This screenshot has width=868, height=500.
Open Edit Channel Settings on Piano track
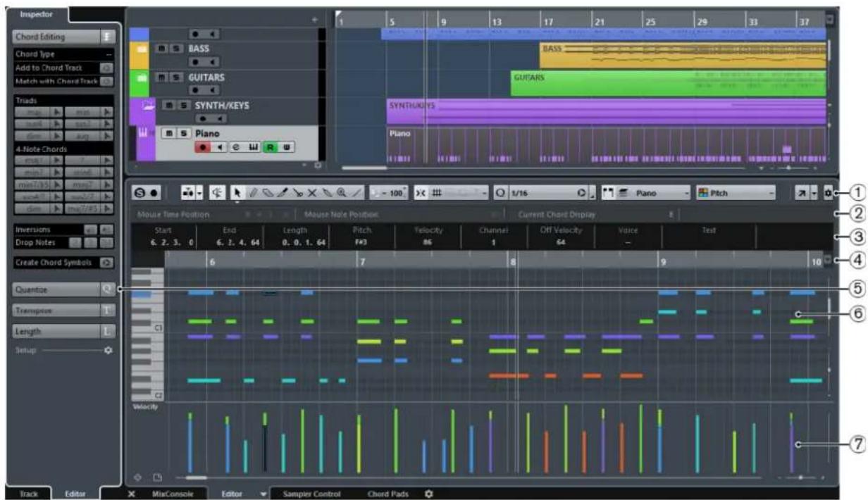(236, 147)
